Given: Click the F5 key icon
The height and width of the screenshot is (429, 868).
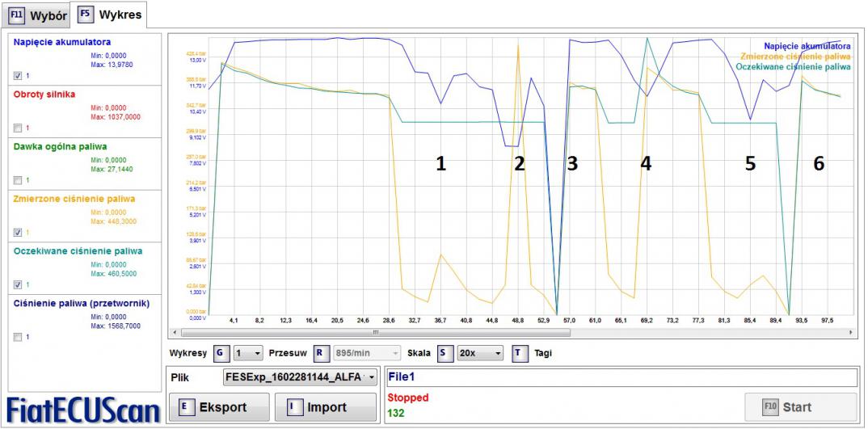Looking at the screenshot, I should tap(85, 15).
